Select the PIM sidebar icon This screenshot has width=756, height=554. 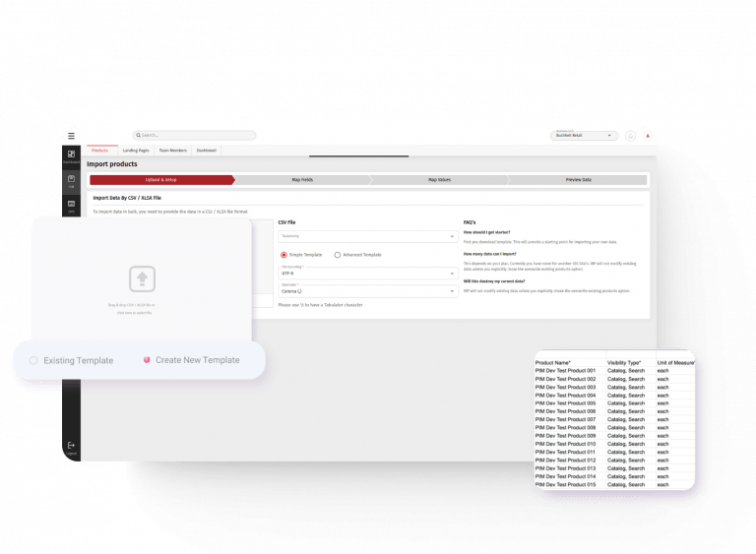pos(72,181)
